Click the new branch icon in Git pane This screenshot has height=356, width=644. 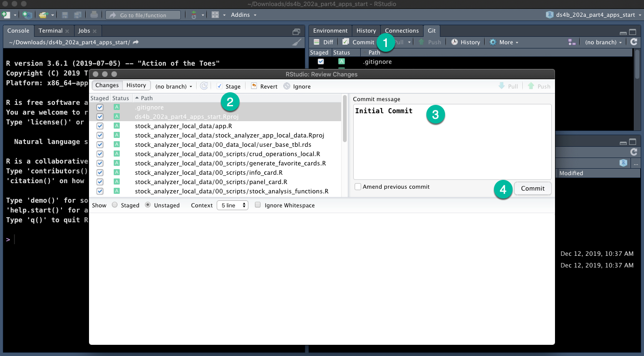(572, 42)
